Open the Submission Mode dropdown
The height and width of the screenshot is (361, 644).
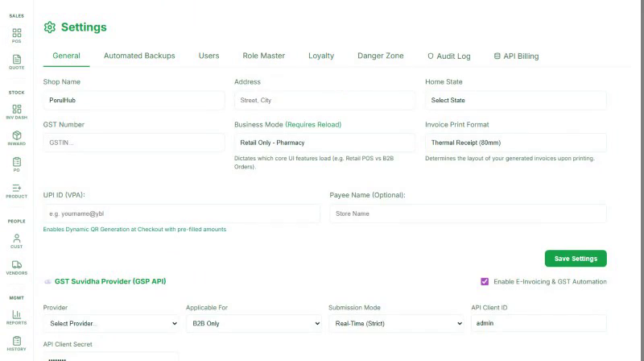396,324
